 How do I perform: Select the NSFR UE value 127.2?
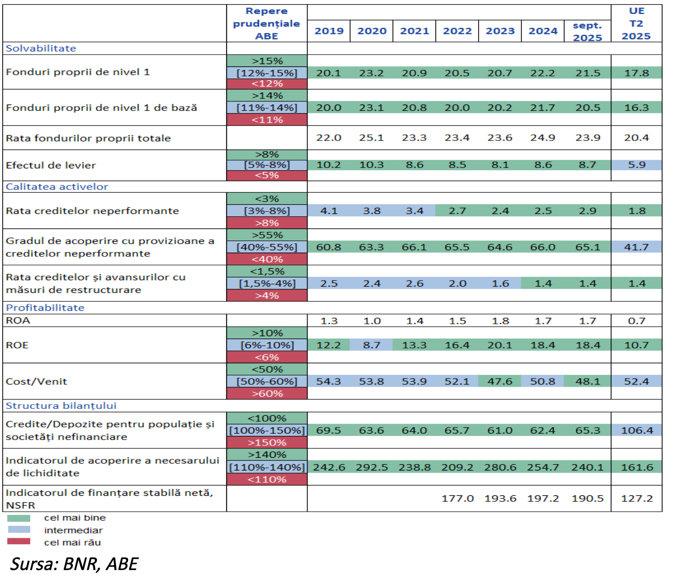pos(635,497)
